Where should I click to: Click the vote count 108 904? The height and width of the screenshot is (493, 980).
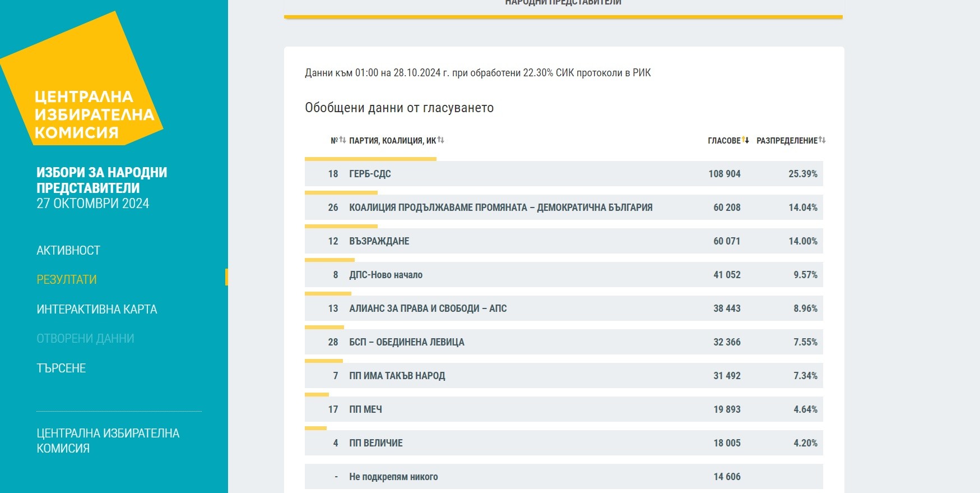(x=724, y=174)
